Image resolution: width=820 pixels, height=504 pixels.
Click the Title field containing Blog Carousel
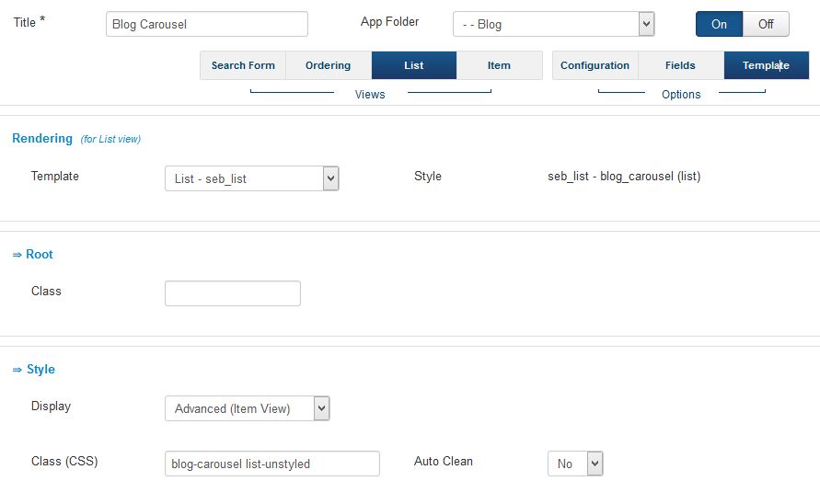(x=207, y=24)
